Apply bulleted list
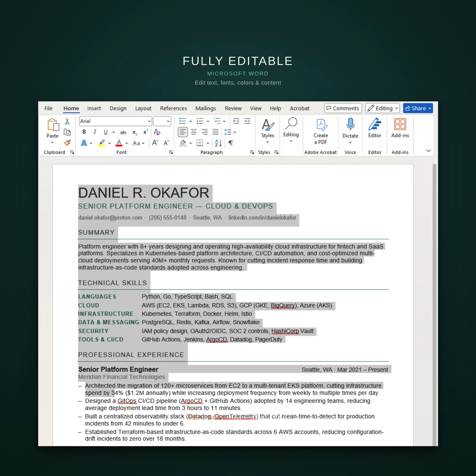 pyautogui.click(x=183, y=121)
